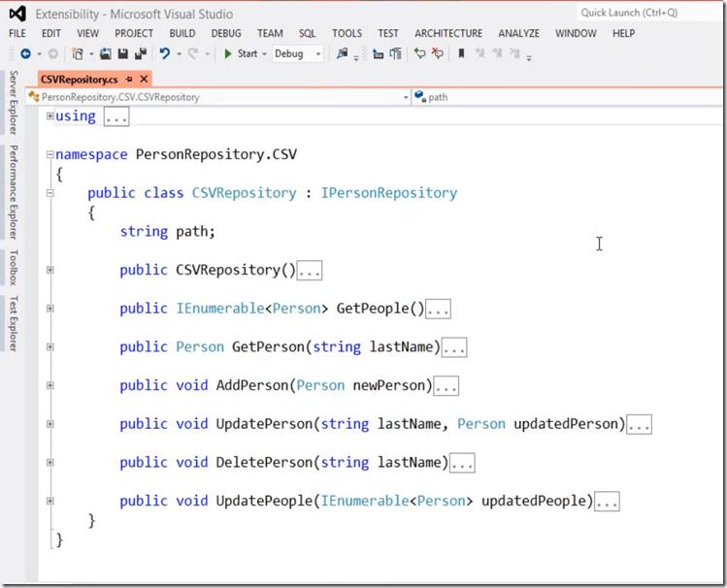Collapse the PersonRepository.CSV namespace block
The height and width of the screenshot is (588, 727).
[50, 154]
